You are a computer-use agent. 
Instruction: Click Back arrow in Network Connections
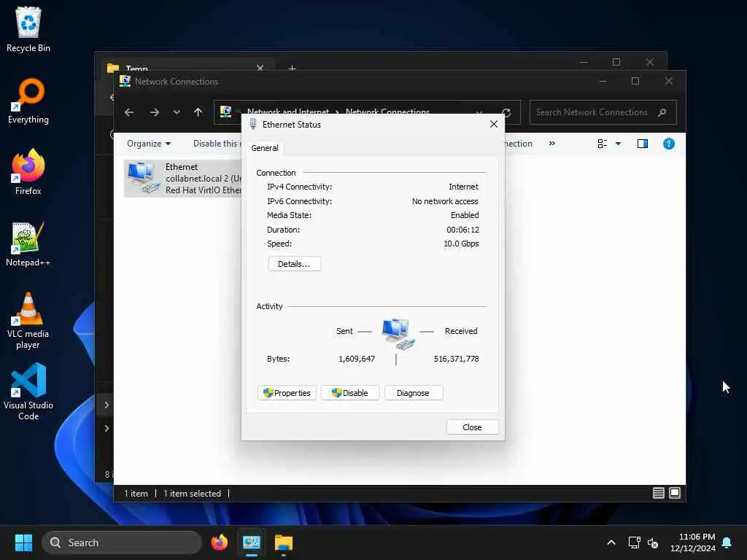pos(129,112)
